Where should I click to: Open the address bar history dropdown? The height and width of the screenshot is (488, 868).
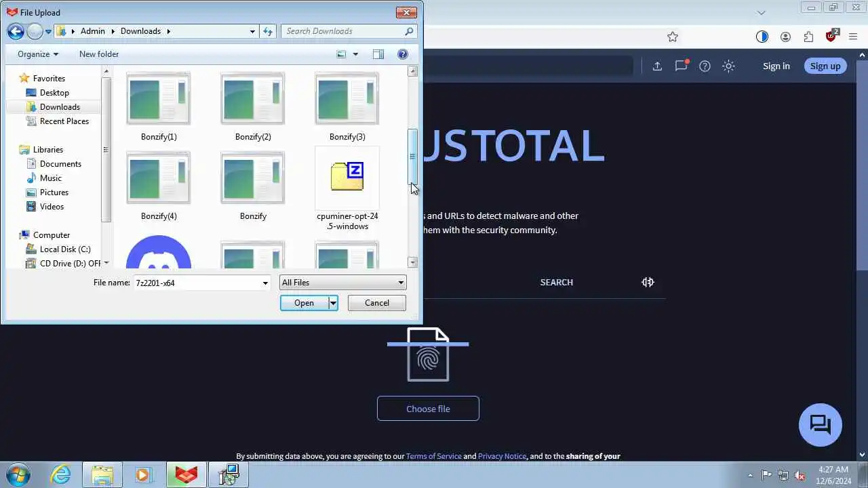252,31
